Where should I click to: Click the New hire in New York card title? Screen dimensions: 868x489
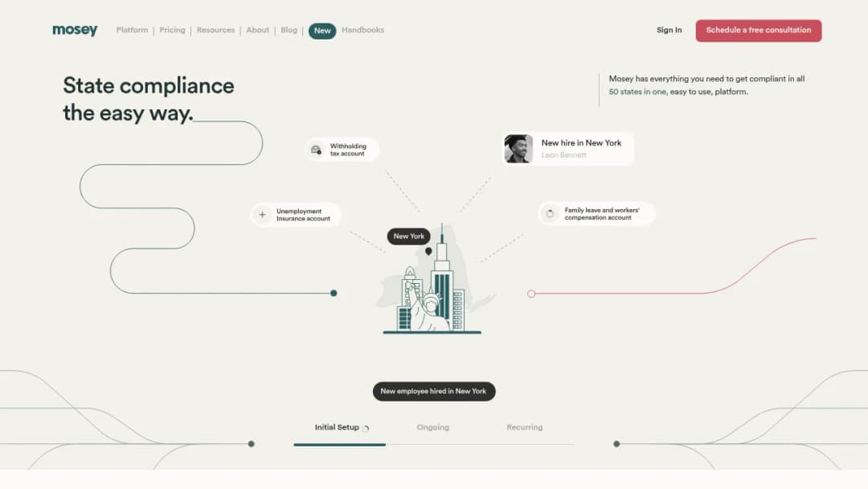(x=581, y=143)
